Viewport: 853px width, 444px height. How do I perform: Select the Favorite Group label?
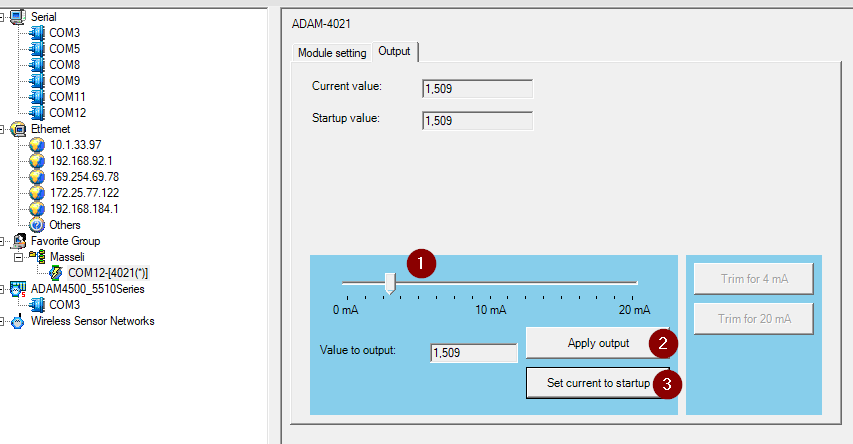65,241
